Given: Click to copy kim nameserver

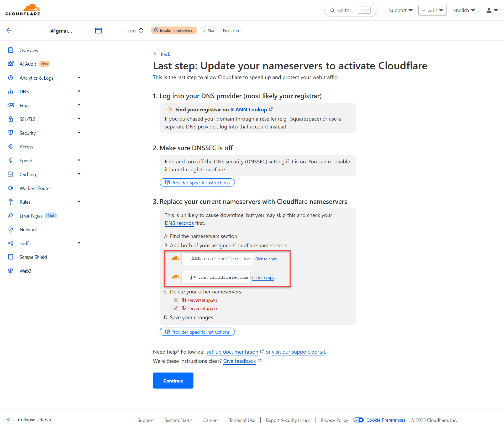Looking at the screenshot, I should pyautogui.click(x=266, y=259).
